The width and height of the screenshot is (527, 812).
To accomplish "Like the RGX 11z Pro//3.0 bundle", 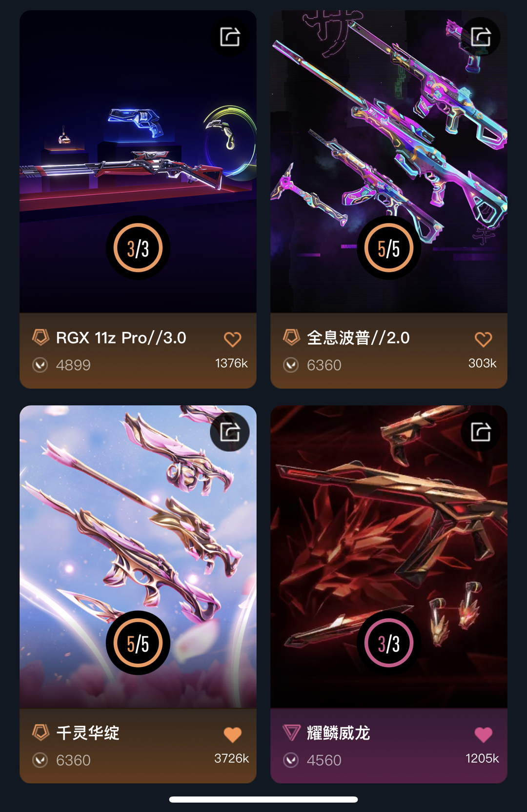I will click(x=232, y=339).
